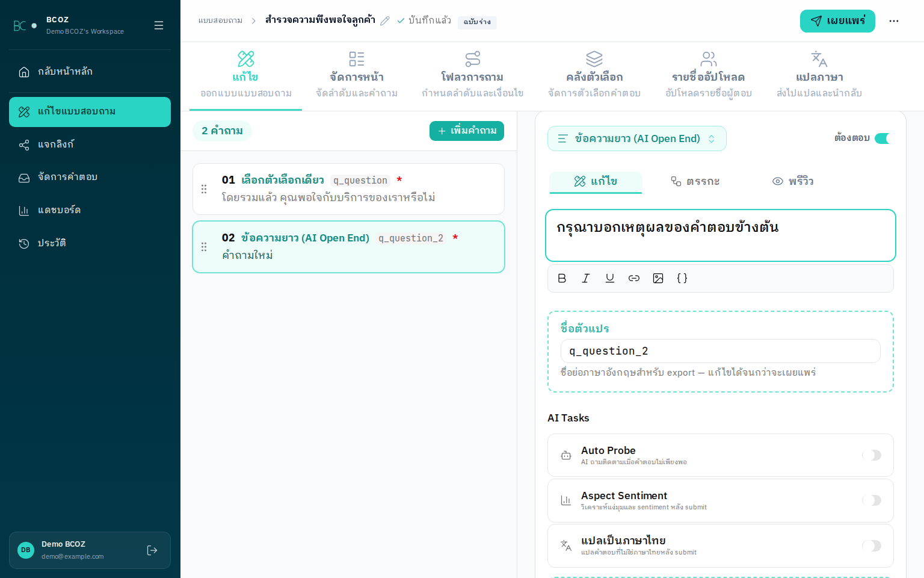Enable the Auto Probe toggle
The width and height of the screenshot is (924, 578).
tap(872, 455)
